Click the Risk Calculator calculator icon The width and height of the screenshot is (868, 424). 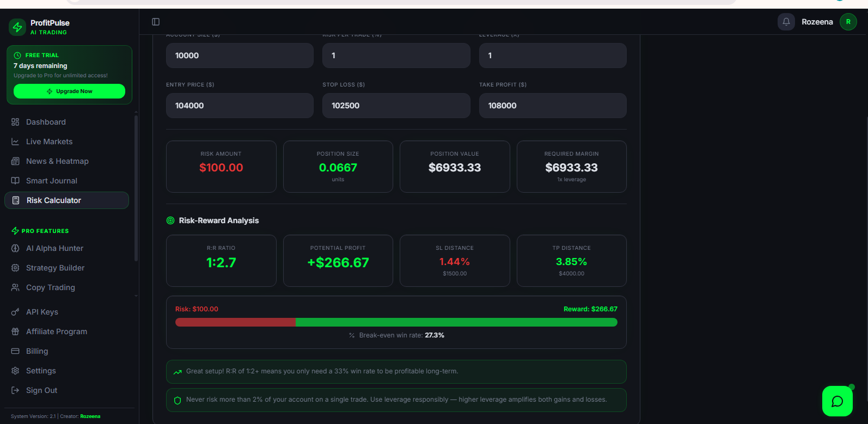pos(16,200)
